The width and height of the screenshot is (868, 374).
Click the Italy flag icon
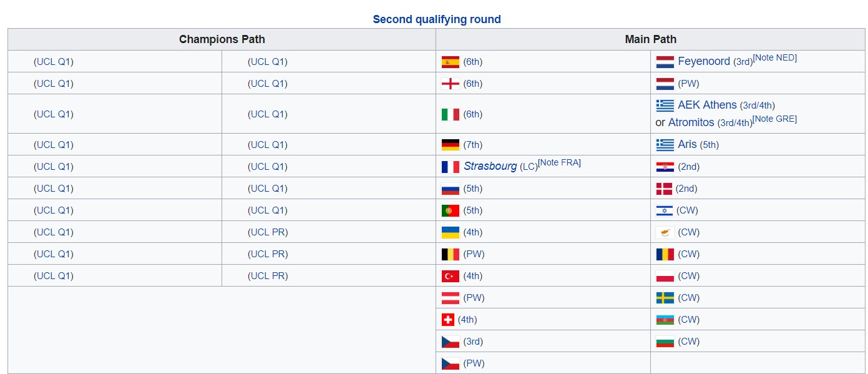(450, 114)
